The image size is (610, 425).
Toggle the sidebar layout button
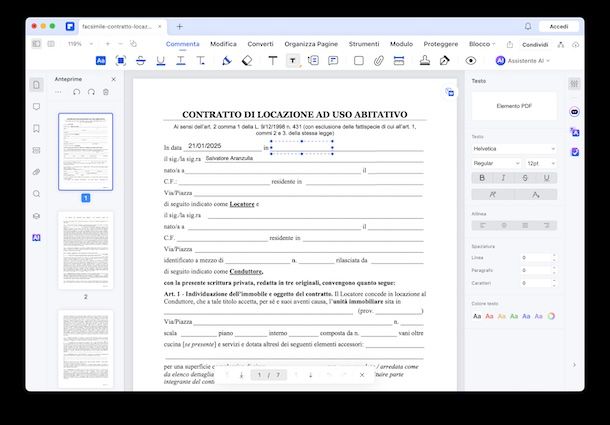[x=36, y=44]
